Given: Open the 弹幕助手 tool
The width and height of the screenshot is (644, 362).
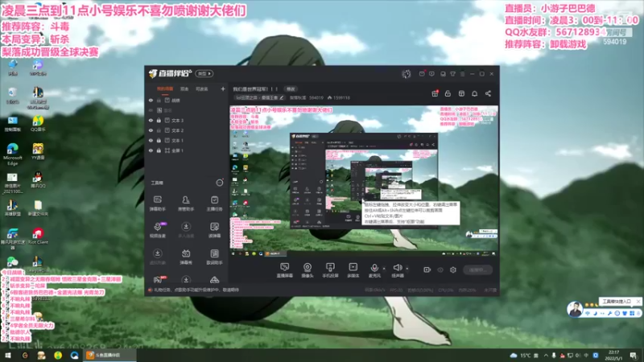Looking at the screenshot, I should pos(157,204).
